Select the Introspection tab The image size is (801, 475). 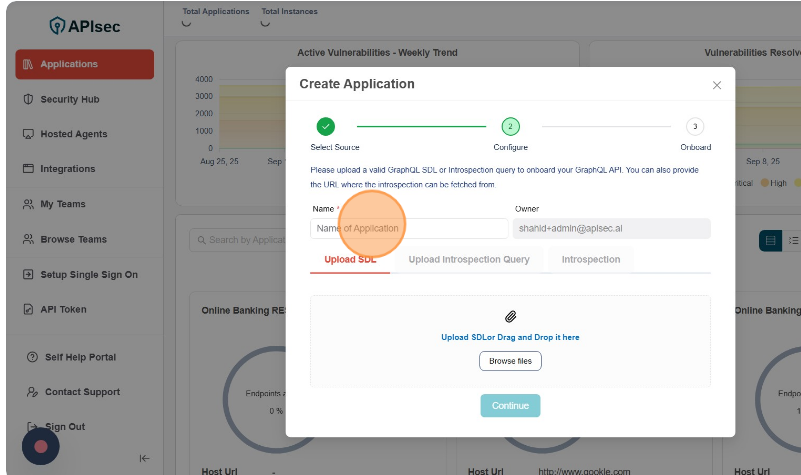coord(590,259)
